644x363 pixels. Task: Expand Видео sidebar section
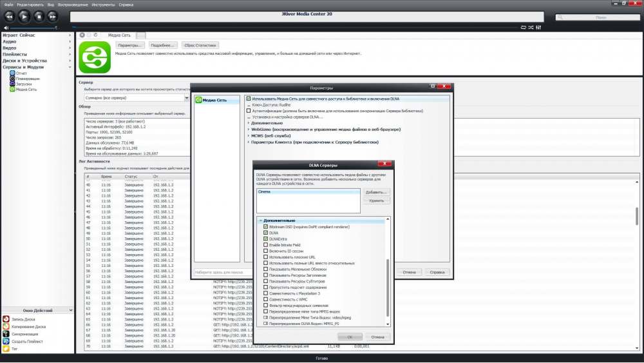click(70, 48)
